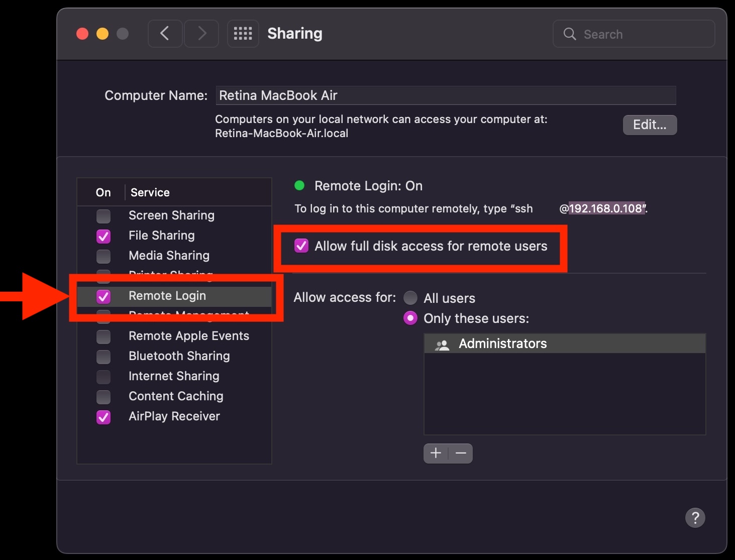Image resolution: width=735 pixels, height=560 pixels.
Task: Show all preferences grid icon
Action: coord(243,34)
